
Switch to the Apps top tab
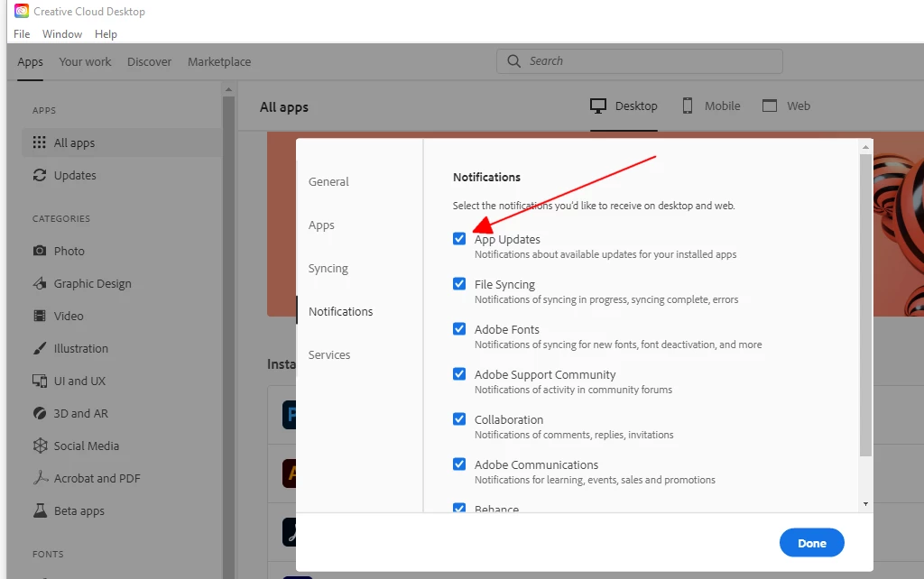[30, 62]
